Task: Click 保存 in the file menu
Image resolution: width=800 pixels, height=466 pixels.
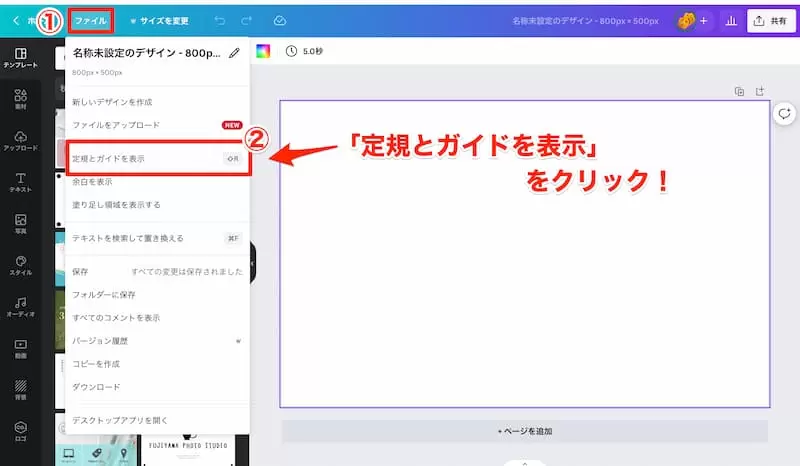Action: 158,272
